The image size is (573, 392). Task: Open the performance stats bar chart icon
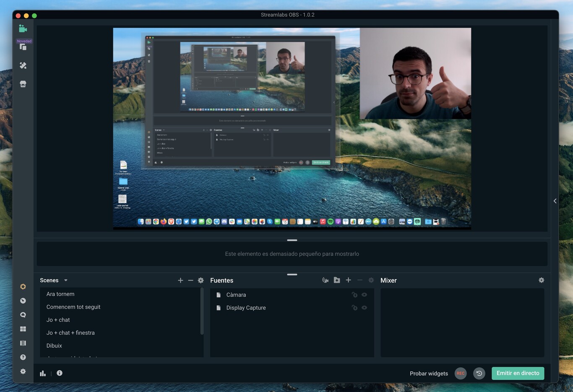42,373
